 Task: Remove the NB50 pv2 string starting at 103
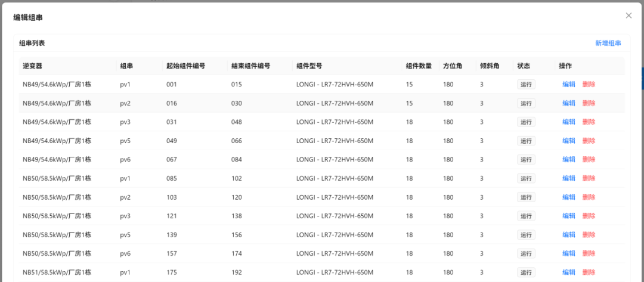[x=589, y=197]
